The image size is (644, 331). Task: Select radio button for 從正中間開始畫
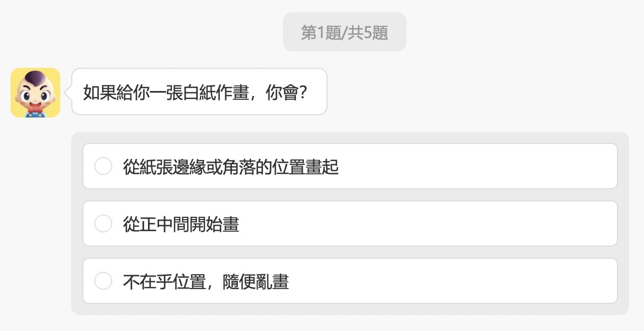(103, 223)
